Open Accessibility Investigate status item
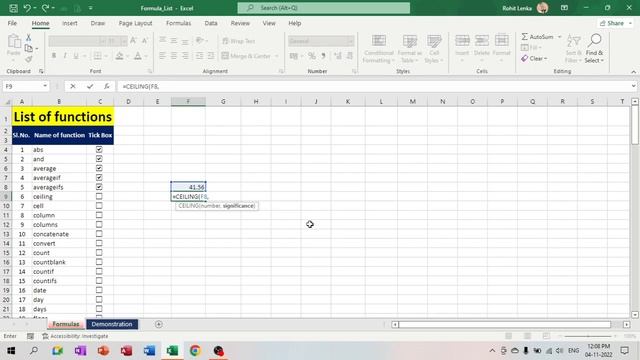 tap(75, 336)
